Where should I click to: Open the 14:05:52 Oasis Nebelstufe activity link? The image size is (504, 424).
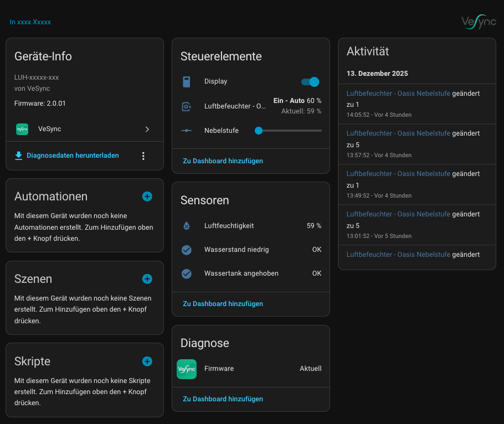click(x=398, y=93)
